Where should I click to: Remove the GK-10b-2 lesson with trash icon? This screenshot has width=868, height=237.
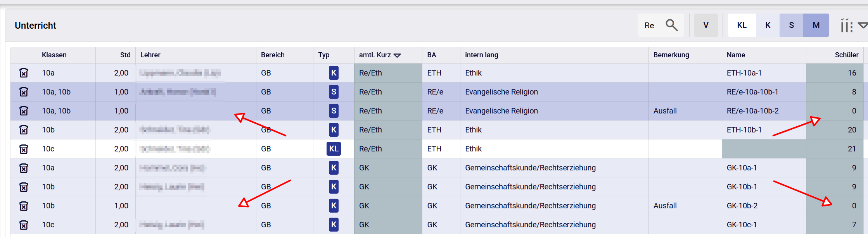pos(24,206)
